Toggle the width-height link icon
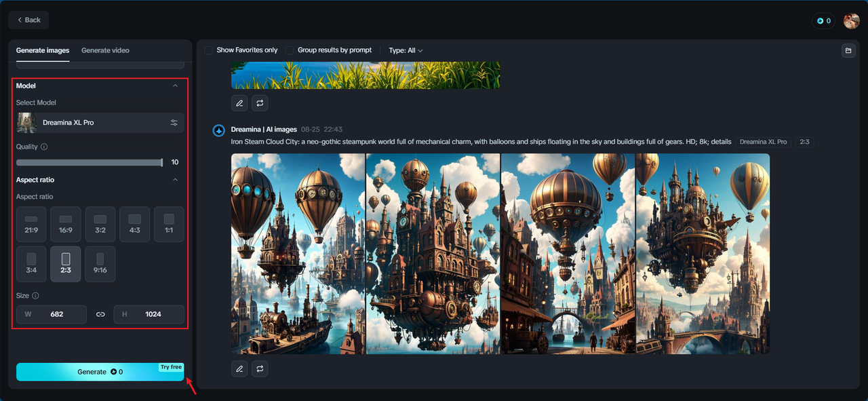Image resolution: width=868 pixels, height=401 pixels. coord(100,314)
